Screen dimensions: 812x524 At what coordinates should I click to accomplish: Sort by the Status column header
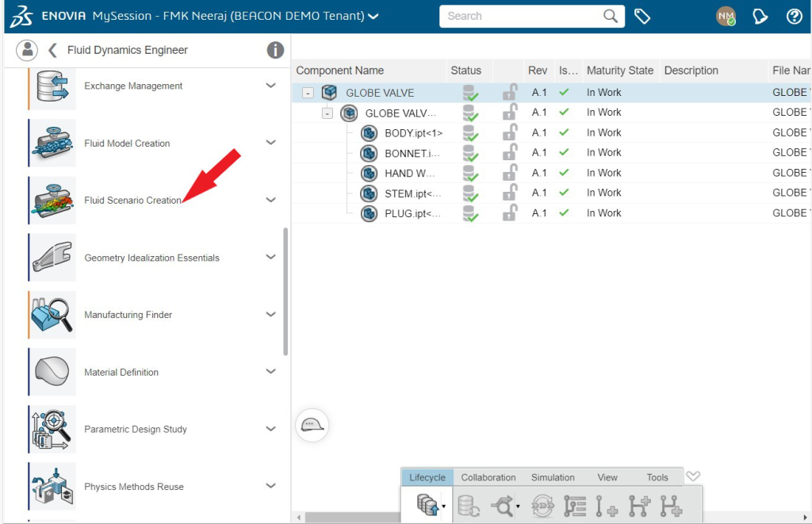[465, 71]
